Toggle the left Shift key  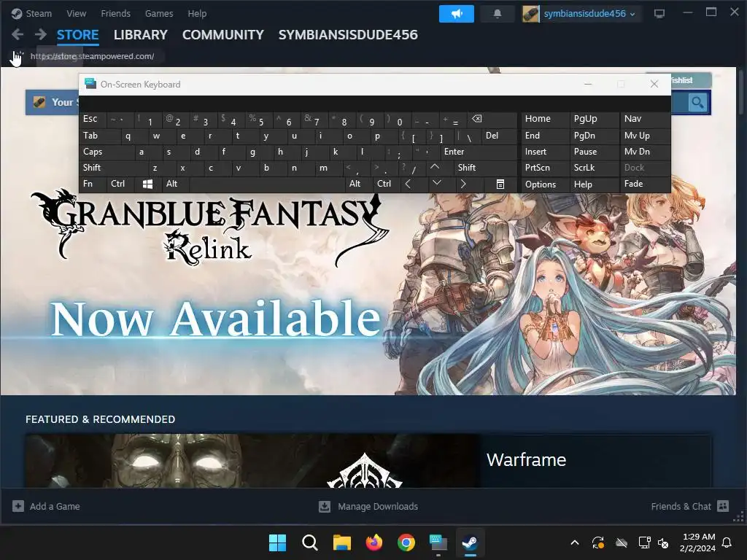(113, 168)
